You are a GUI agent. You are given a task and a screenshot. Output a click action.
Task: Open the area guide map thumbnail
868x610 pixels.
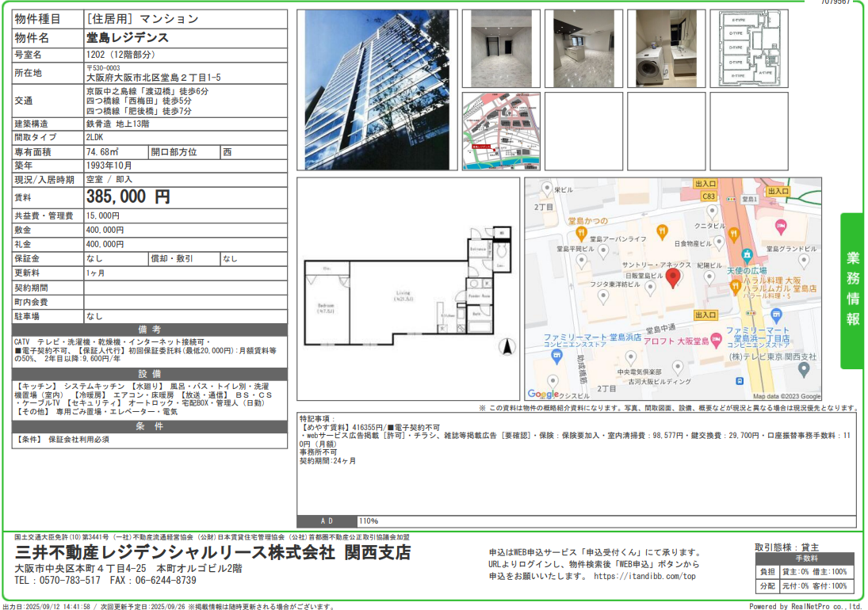[501, 131]
